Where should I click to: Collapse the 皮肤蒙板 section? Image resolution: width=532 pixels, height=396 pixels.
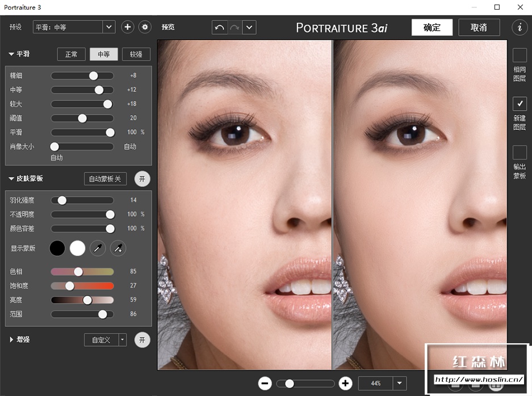coord(11,179)
